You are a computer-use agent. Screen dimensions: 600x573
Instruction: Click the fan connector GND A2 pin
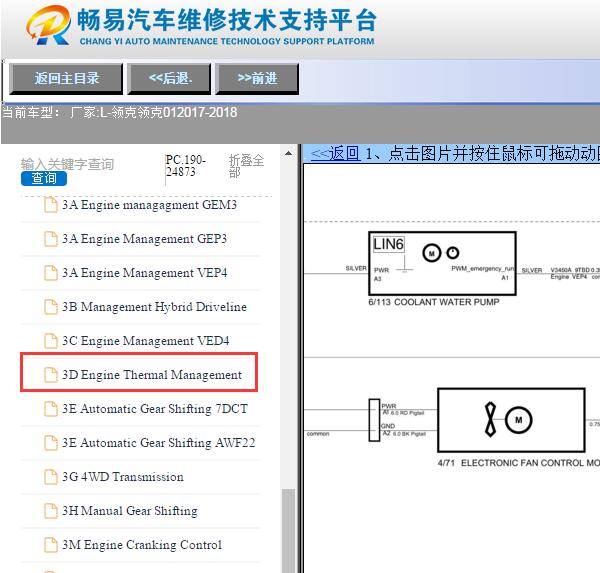coord(404,429)
